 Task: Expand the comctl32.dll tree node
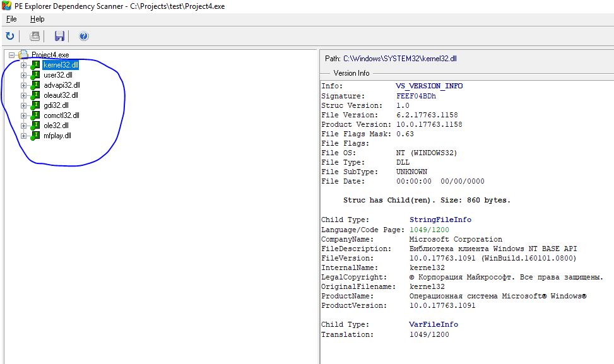click(x=24, y=115)
